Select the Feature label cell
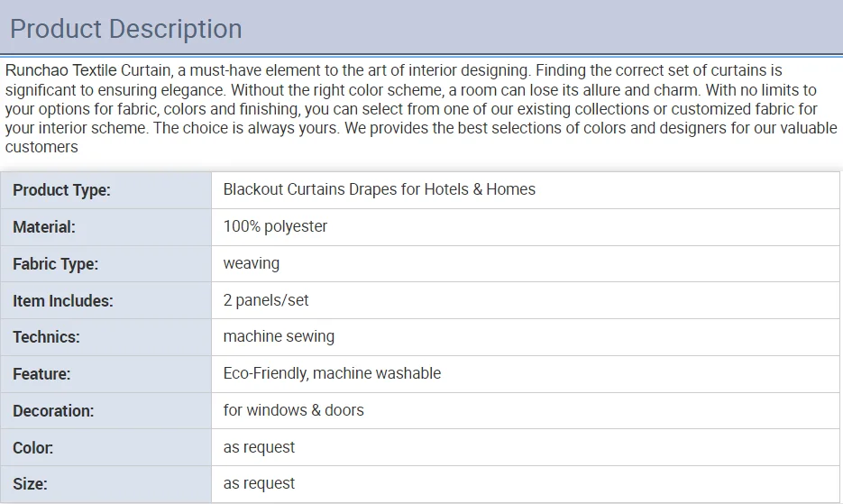This screenshot has width=843, height=504. [106, 374]
